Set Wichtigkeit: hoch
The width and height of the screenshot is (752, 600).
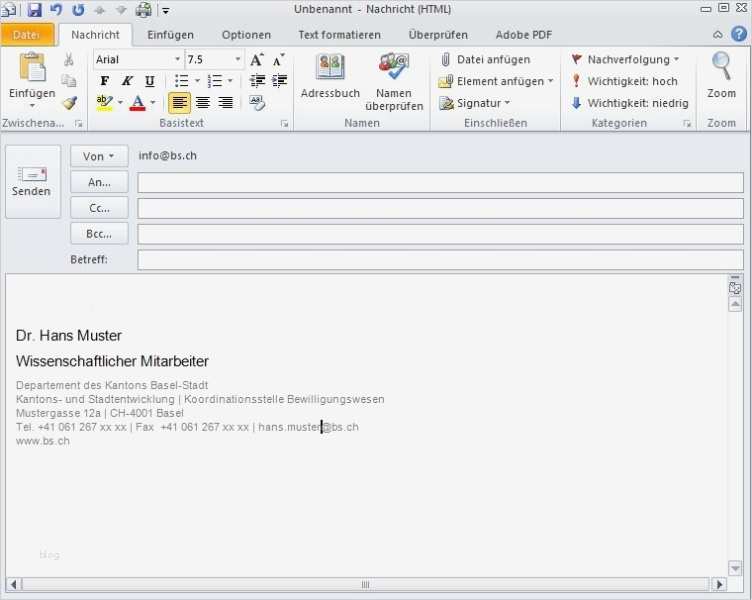pos(624,81)
